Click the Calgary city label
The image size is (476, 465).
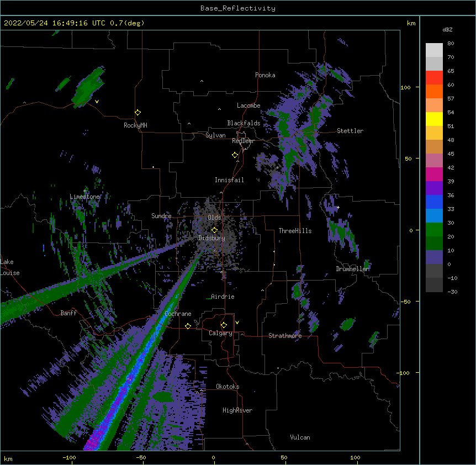pyautogui.click(x=220, y=333)
